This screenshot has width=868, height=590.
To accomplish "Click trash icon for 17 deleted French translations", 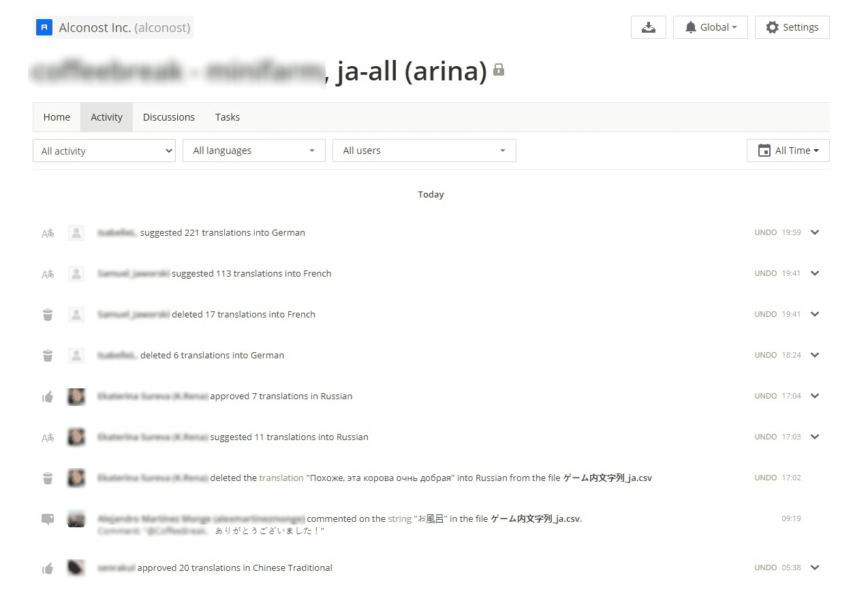I will (48, 315).
